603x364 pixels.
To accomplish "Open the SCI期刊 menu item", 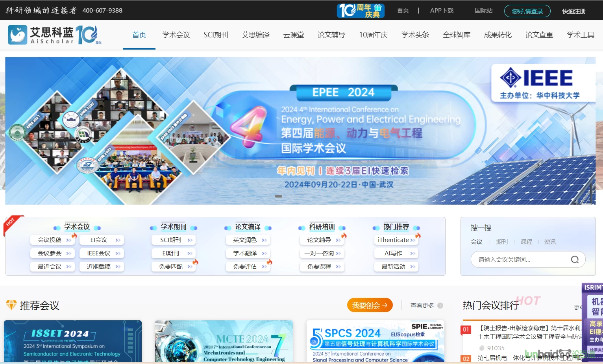I will point(216,35).
